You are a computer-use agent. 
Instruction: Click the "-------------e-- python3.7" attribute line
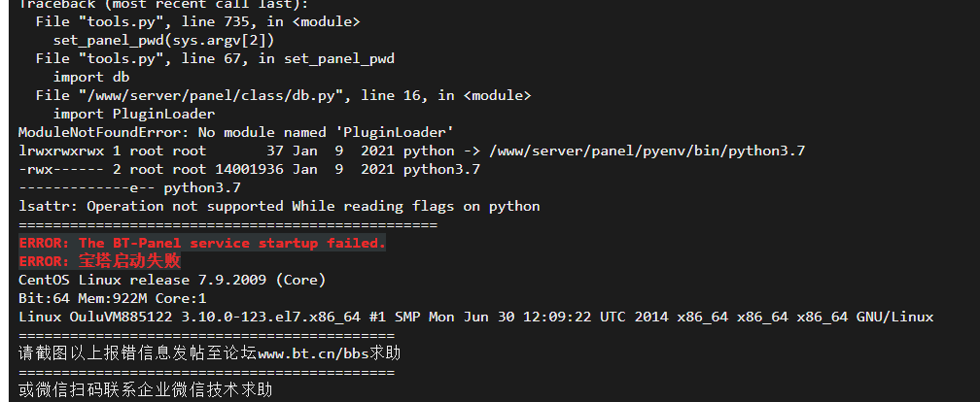coord(130,188)
